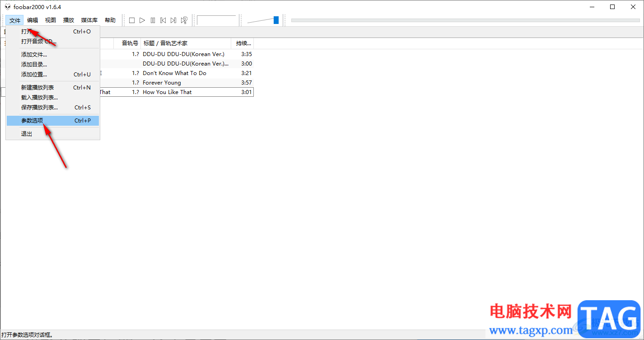644x340 pixels.
Task: Create a playlist via 新建播放列表
Action: 53,88
